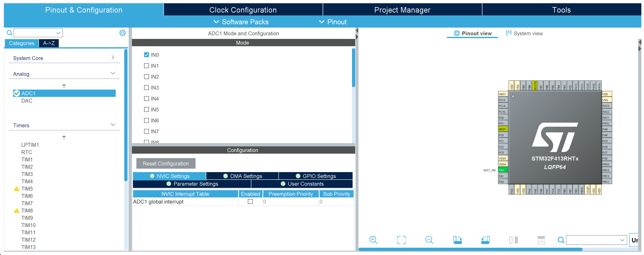Switch to System view
Viewport: 644px width, 255px height.
pyautogui.click(x=524, y=33)
